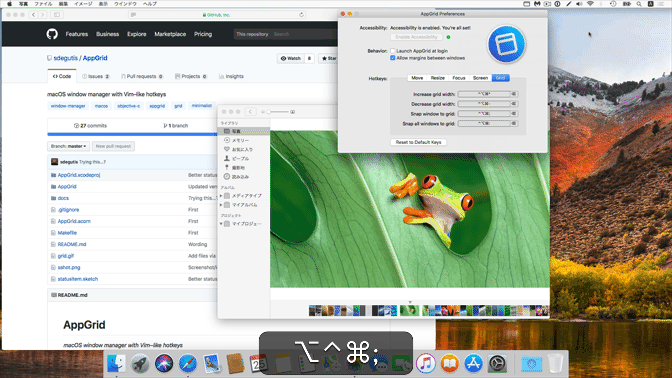Screen dimensions: 672x378
Task: Select お気に入り in the Photos sidebar
Action: pos(243,149)
